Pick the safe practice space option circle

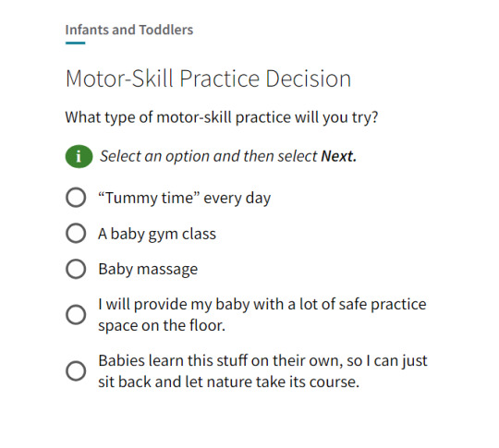[x=76, y=315]
